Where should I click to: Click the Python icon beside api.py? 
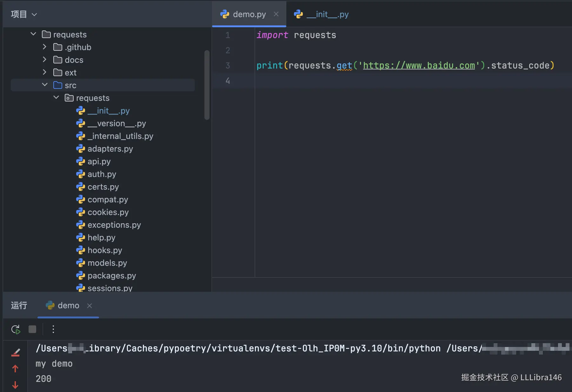tap(81, 161)
